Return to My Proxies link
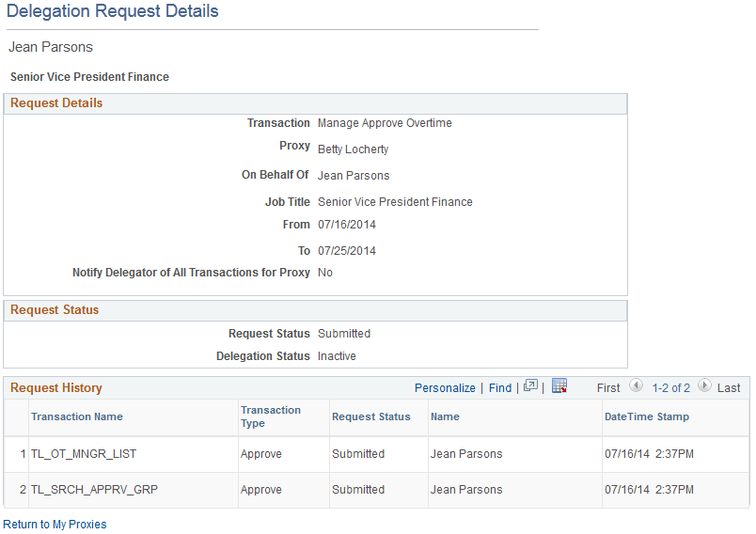The width and height of the screenshot is (756, 534). (55, 525)
